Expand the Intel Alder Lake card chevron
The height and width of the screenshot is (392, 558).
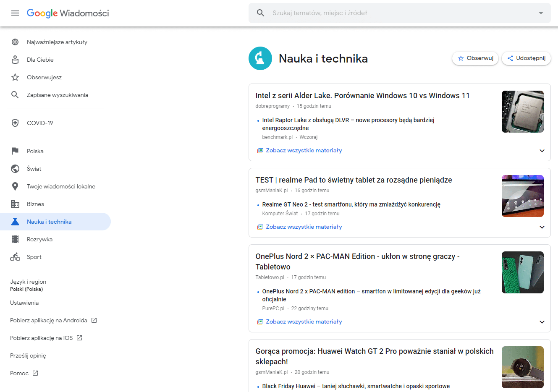click(x=542, y=151)
